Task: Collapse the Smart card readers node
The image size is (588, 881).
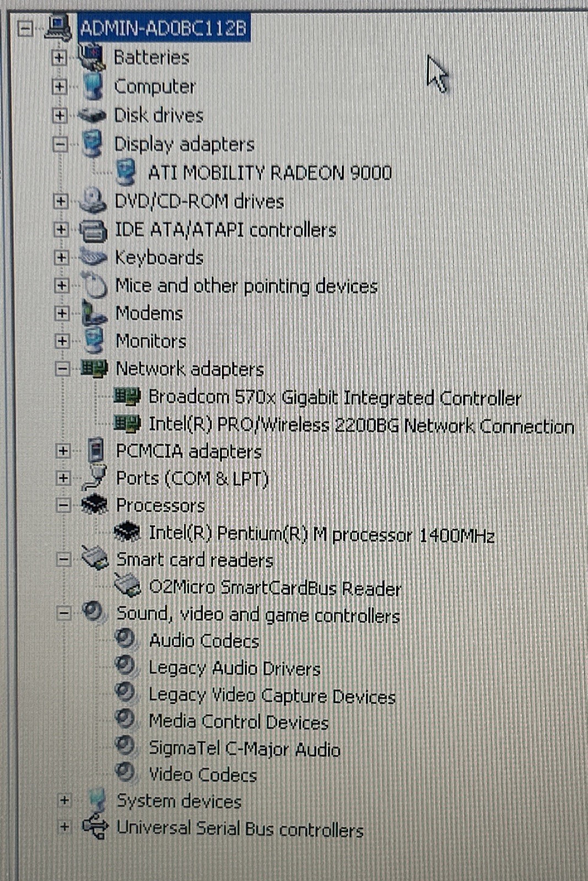Action: (x=64, y=559)
